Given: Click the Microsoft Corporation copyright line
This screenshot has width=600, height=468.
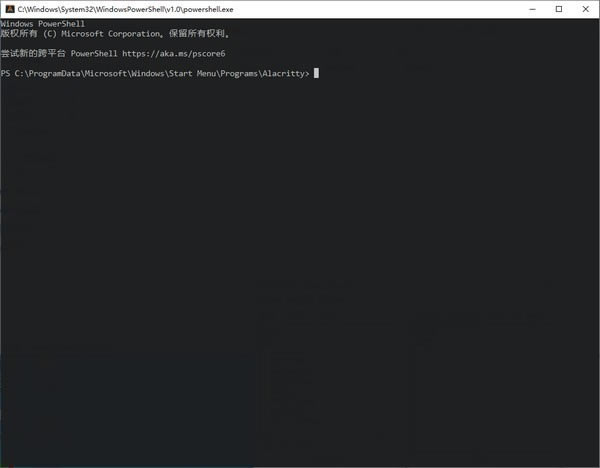Looking at the screenshot, I should click(115, 34).
